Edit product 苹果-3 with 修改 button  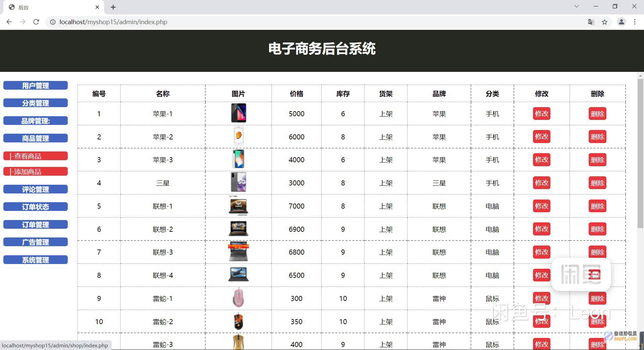click(541, 160)
